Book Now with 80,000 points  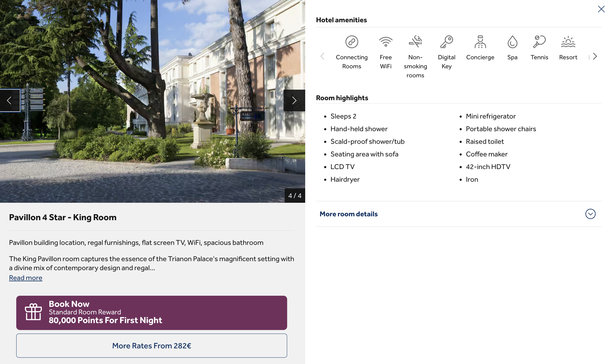(151, 313)
